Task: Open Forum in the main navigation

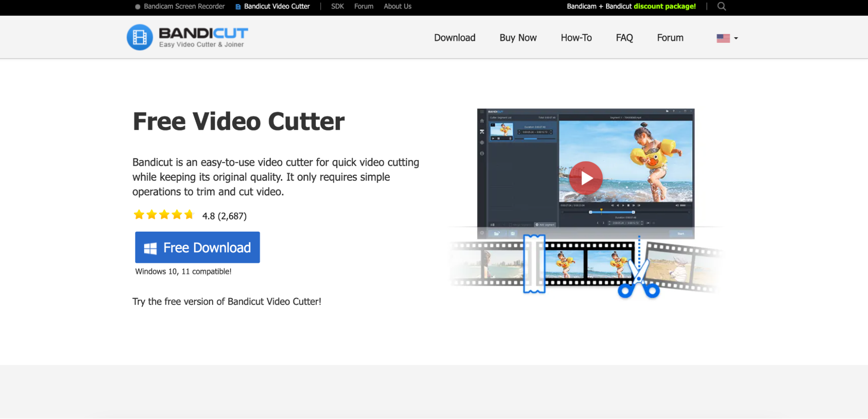Action: 670,38
